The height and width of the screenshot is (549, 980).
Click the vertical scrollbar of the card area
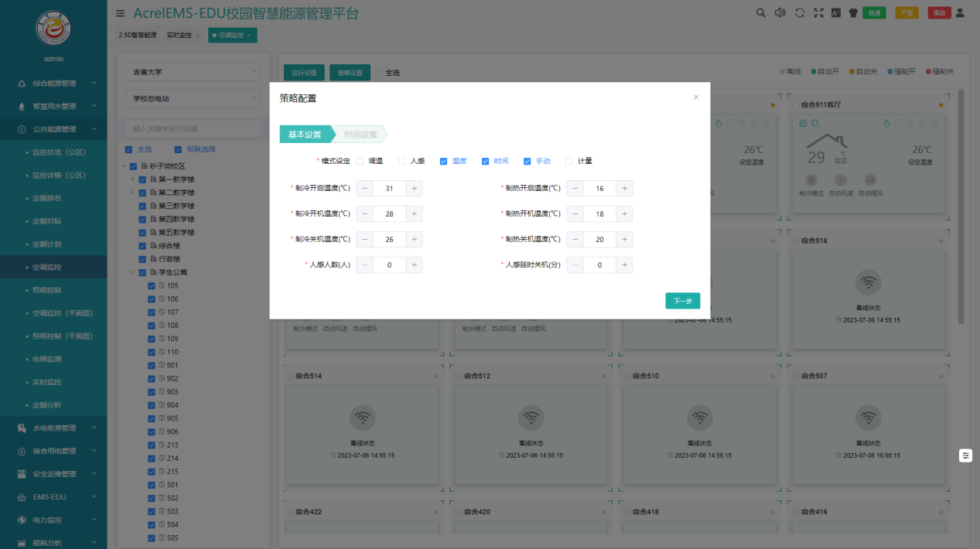961,206
